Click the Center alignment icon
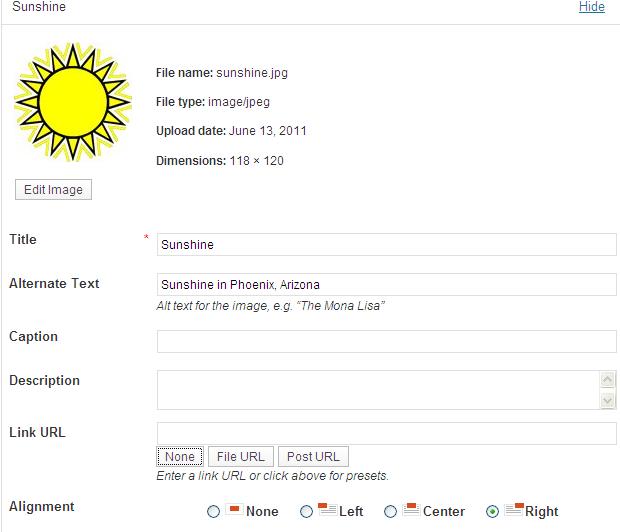The height and width of the screenshot is (532, 620). [410, 510]
